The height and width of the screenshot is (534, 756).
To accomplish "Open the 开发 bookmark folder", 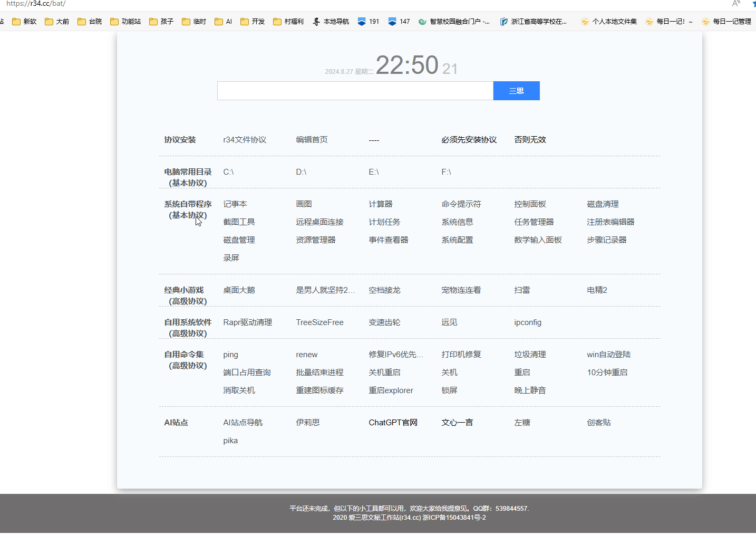I will click(x=253, y=22).
